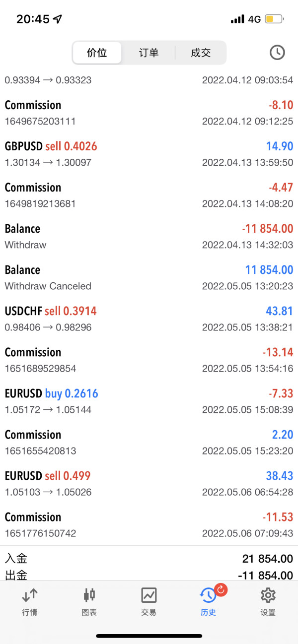Open the 设置 settings gear icon
Viewport: 298px width, 644px height.
268,595
